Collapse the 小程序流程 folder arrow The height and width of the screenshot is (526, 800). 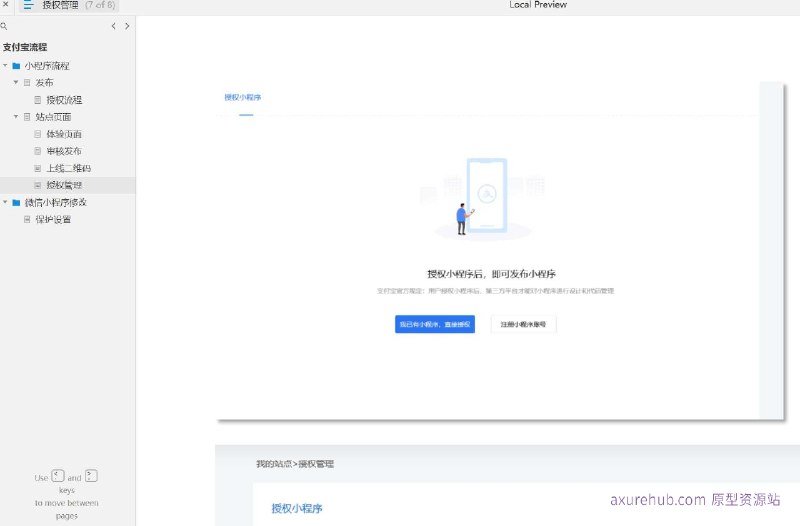(x=5, y=66)
